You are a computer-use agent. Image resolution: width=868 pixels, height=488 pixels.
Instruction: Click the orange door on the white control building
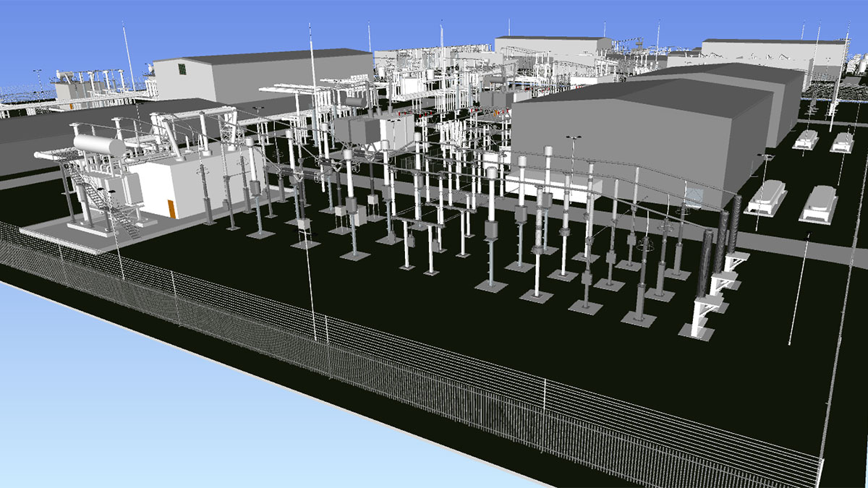172,208
